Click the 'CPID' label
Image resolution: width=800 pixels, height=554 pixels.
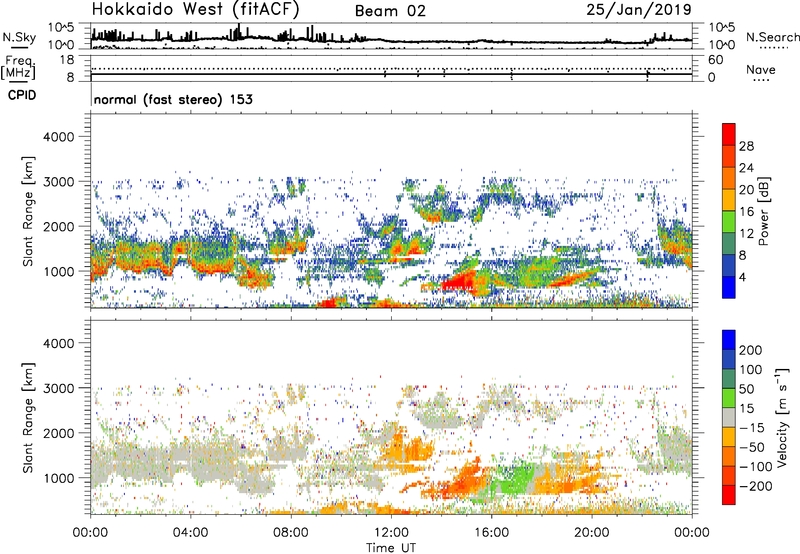pyautogui.click(x=22, y=95)
